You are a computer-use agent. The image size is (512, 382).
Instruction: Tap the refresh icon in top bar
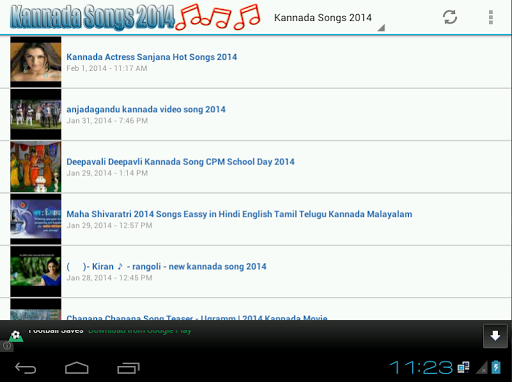(x=450, y=17)
